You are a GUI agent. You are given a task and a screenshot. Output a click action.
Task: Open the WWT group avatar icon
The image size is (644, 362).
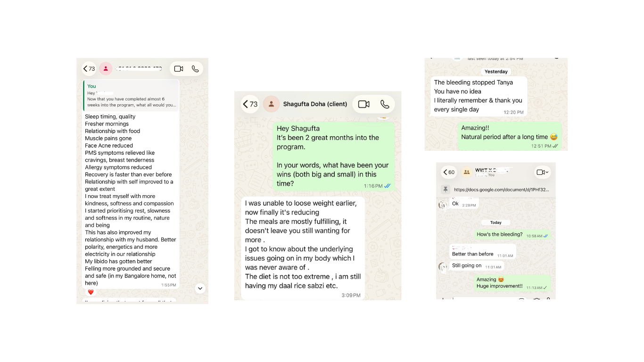click(467, 173)
